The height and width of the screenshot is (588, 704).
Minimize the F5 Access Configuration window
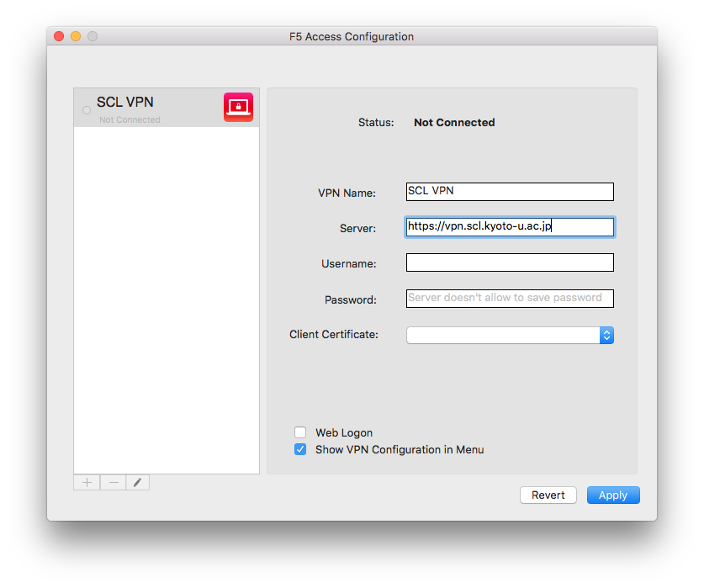click(x=76, y=36)
